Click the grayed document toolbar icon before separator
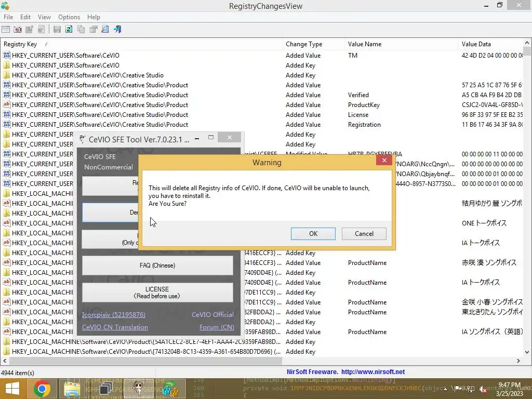This screenshot has width=532, height=399. click(x=42, y=30)
